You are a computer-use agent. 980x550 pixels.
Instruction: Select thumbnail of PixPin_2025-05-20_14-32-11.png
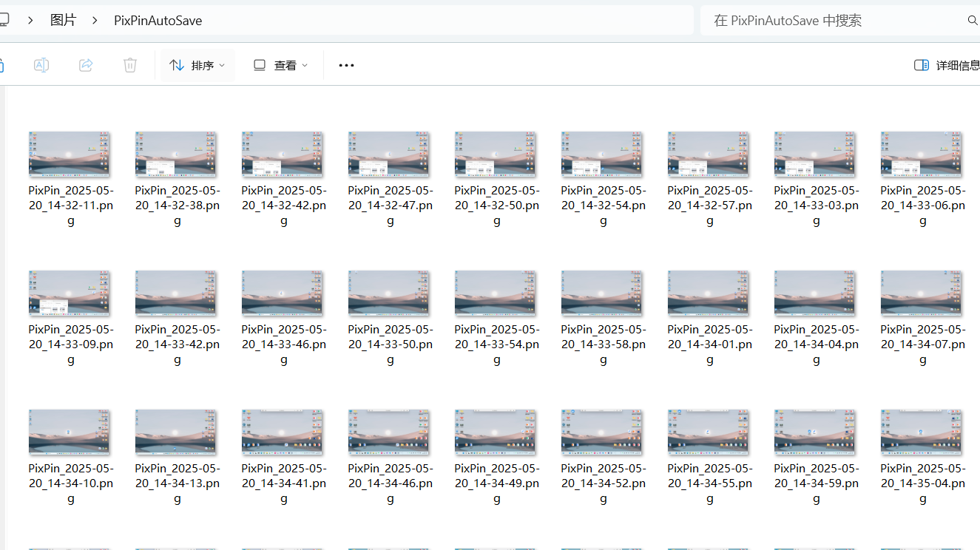point(70,155)
